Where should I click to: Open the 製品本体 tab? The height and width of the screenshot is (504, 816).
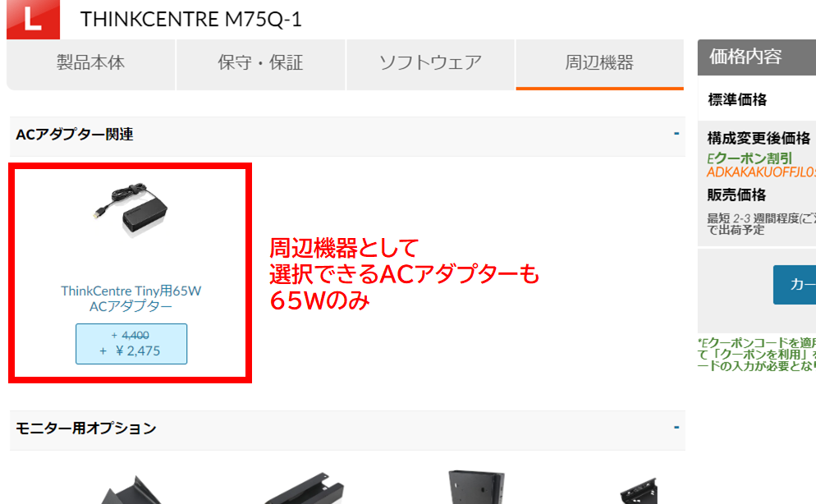(90, 64)
